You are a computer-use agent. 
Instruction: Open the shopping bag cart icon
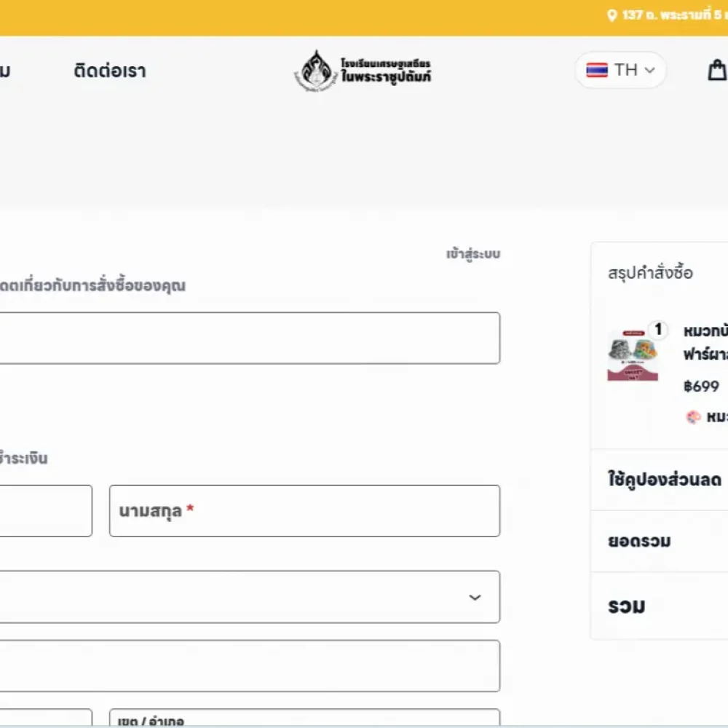(x=718, y=70)
